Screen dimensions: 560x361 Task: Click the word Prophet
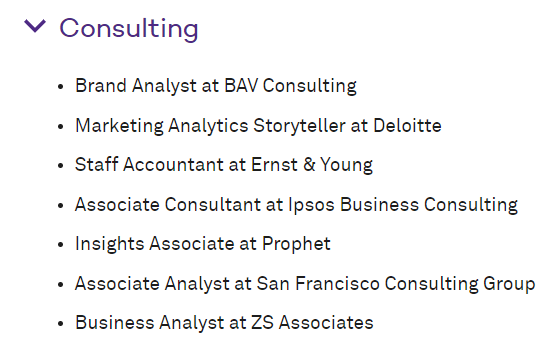point(296,244)
